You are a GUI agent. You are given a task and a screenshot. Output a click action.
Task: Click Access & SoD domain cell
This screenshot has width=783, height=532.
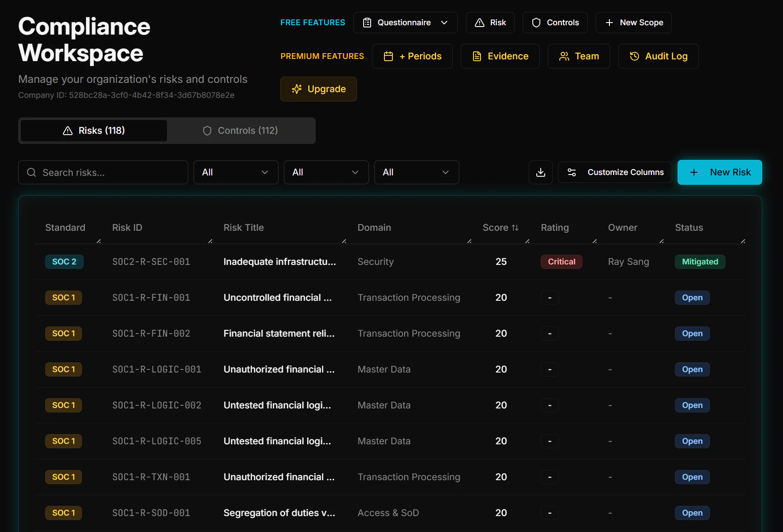(x=388, y=513)
